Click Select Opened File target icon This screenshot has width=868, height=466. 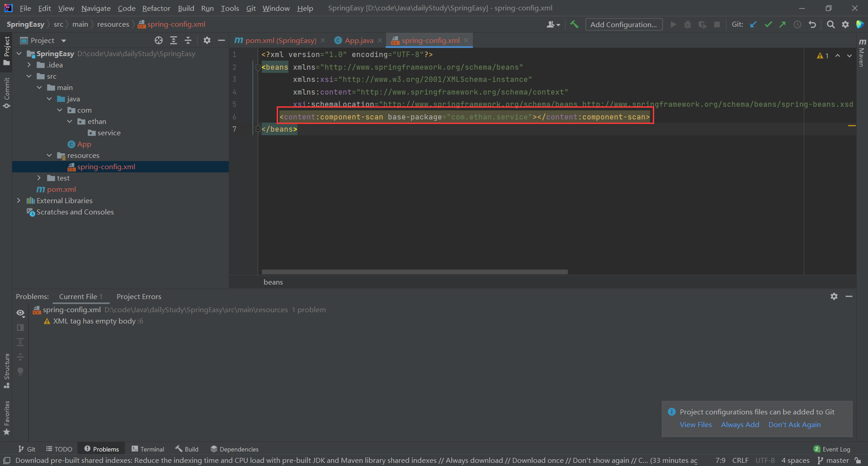pyautogui.click(x=159, y=40)
